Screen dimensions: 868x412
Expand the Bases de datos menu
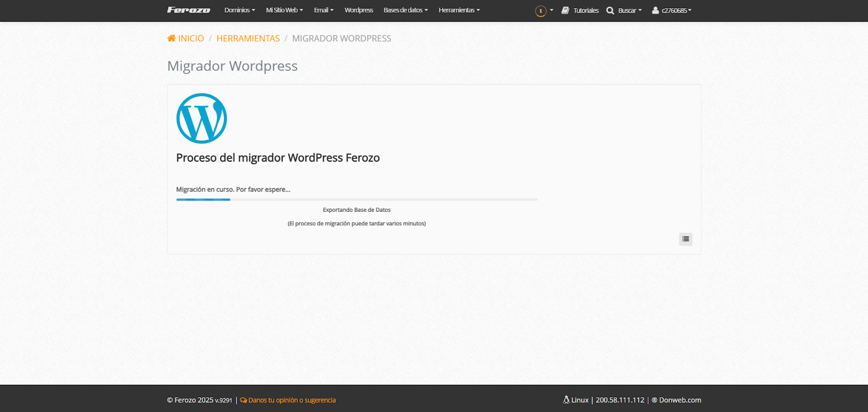405,10
